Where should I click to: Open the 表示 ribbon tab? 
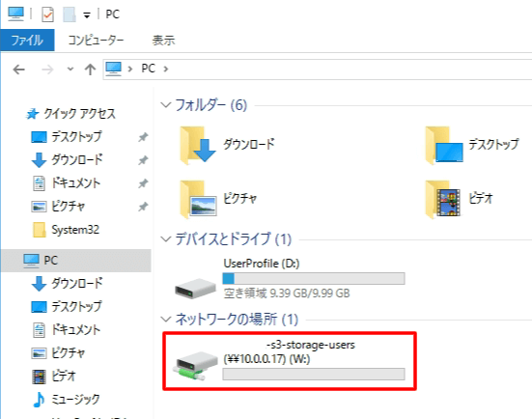(163, 41)
